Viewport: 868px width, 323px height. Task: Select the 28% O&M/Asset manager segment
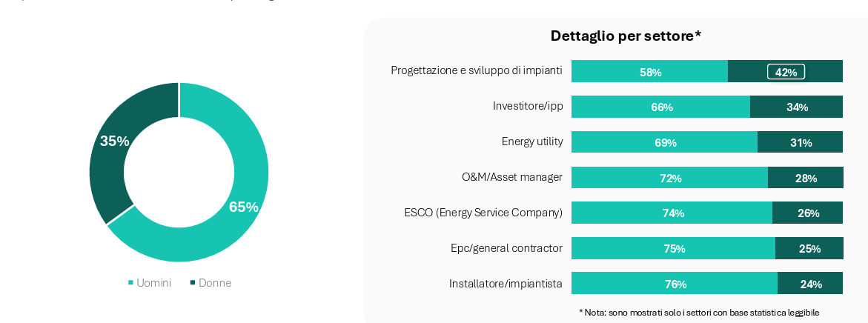805,178
